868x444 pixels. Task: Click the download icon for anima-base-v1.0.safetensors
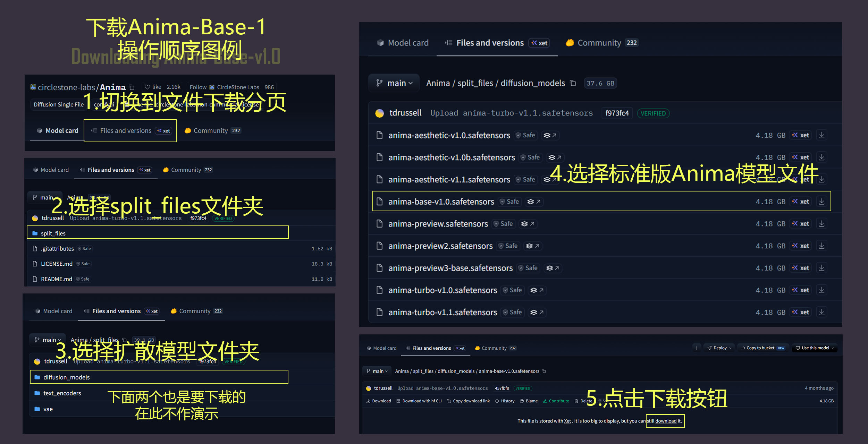pyautogui.click(x=821, y=202)
